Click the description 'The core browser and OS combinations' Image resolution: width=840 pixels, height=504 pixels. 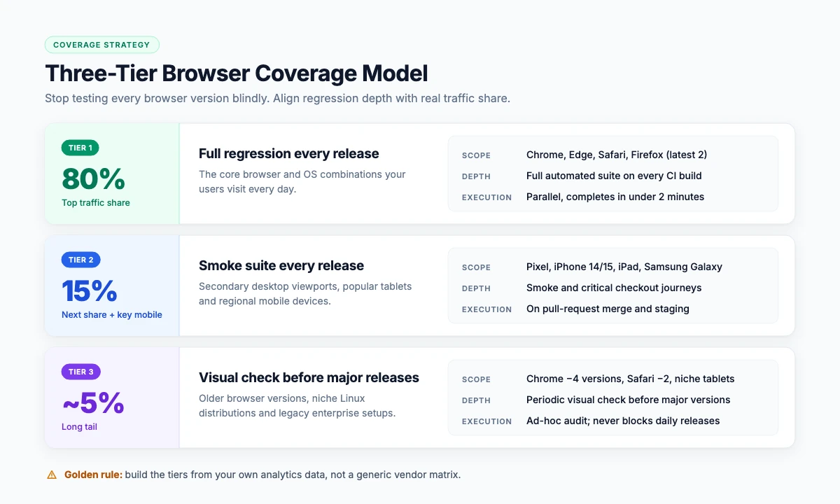click(x=302, y=182)
